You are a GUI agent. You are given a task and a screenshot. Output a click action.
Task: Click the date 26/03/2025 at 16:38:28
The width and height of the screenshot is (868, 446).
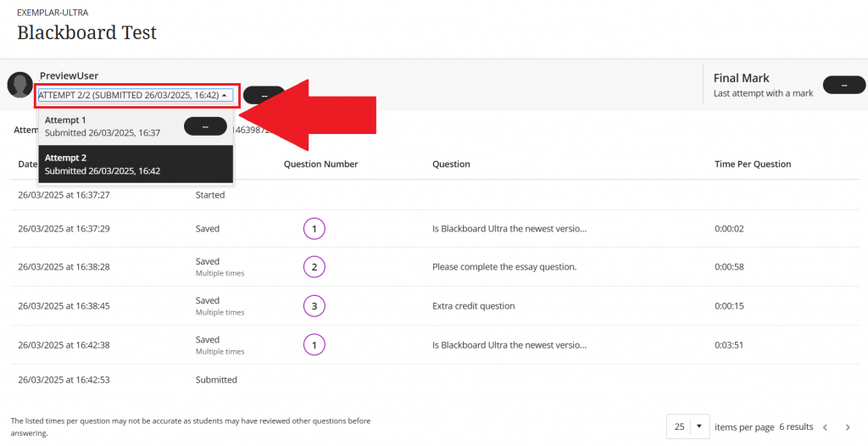click(x=64, y=267)
